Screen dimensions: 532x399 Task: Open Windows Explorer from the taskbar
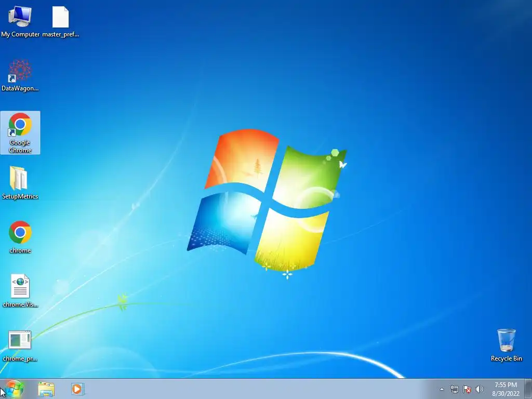click(46, 389)
